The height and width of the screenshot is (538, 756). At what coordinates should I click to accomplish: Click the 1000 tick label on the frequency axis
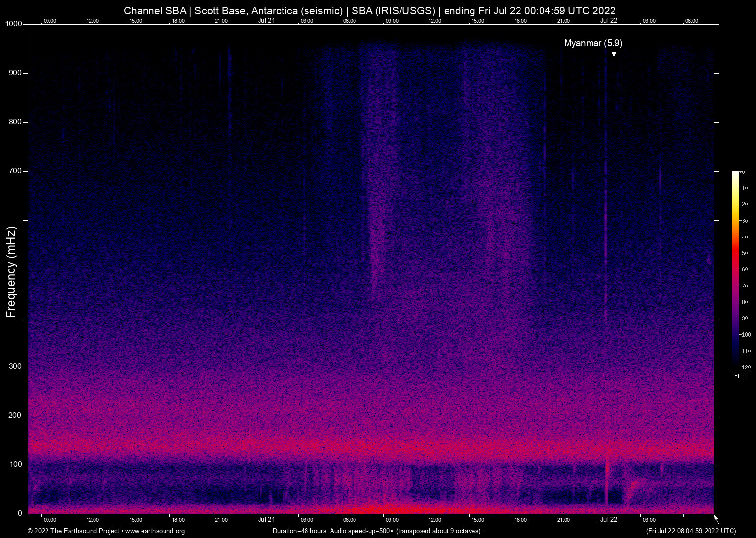click(14, 24)
